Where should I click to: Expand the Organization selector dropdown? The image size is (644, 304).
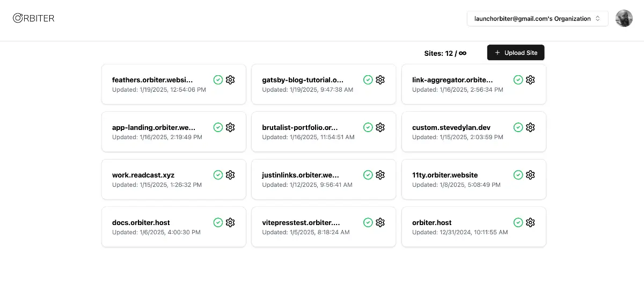point(537,19)
